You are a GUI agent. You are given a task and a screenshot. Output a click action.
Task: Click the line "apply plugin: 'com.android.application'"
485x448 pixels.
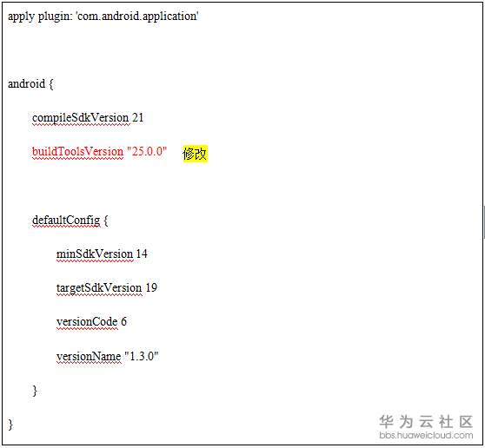103,16
